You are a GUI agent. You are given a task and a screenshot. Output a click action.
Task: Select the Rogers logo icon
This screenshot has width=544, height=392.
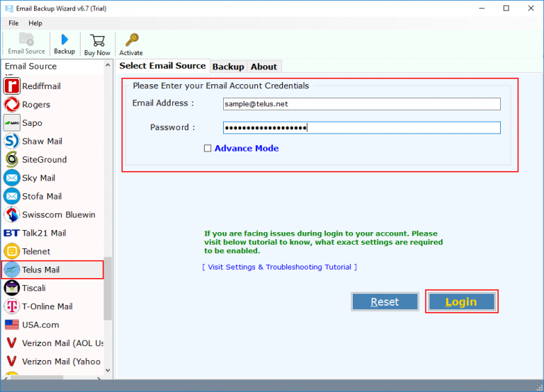coord(12,104)
